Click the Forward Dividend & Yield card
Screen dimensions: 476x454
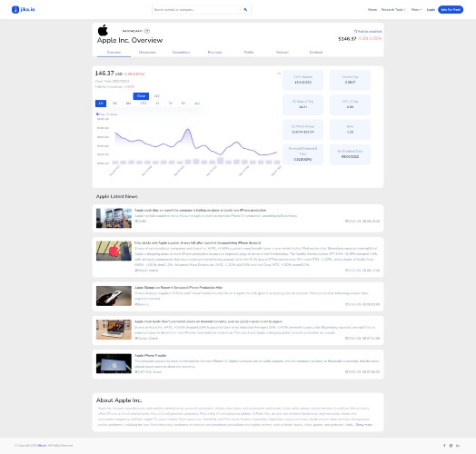[302, 154]
